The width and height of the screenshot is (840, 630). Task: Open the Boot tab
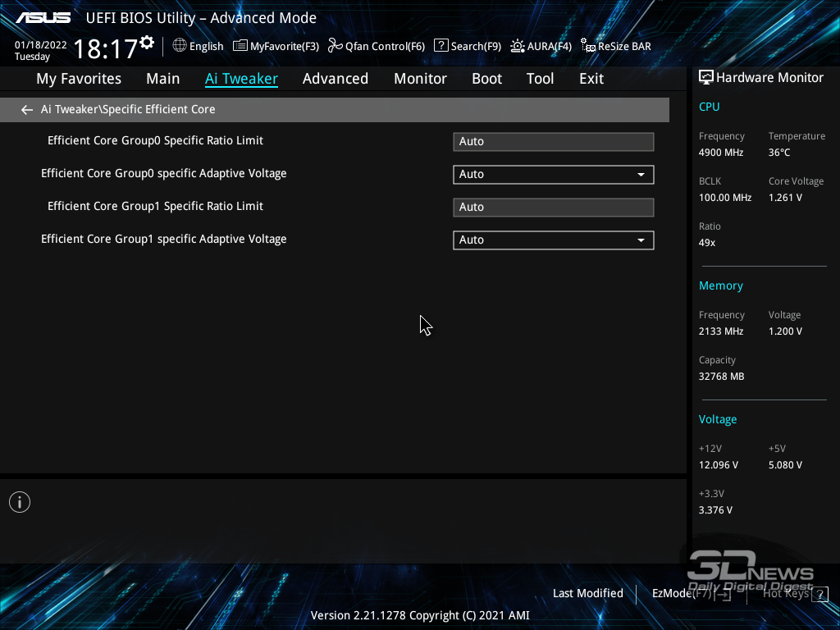(486, 79)
